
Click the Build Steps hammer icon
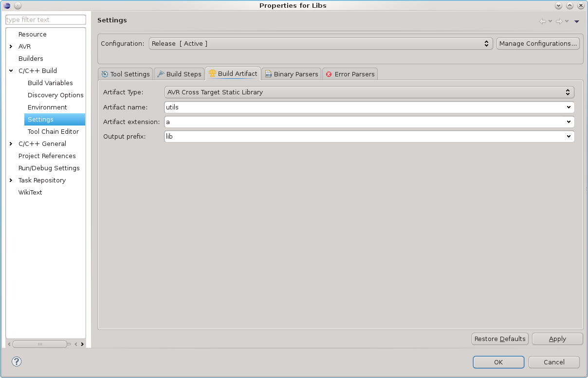tap(161, 74)
